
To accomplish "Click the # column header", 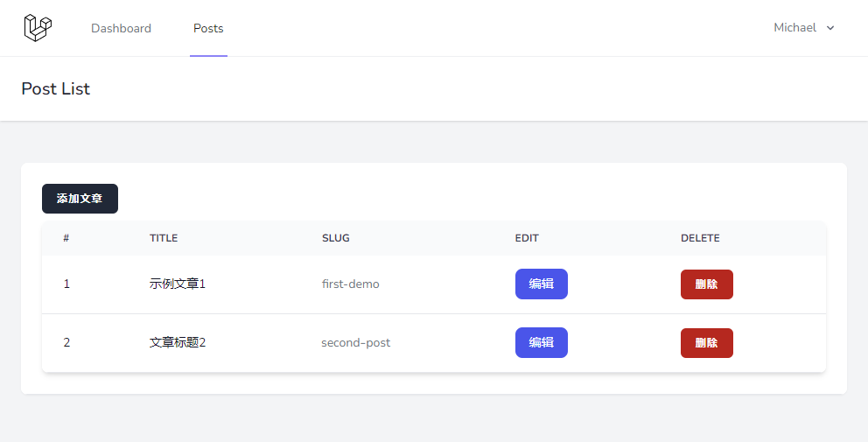I will (66, 238).
